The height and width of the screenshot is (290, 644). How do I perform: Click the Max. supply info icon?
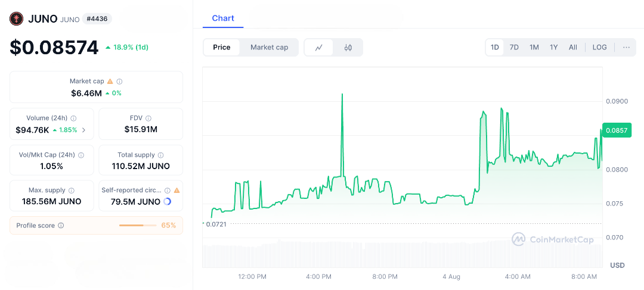pos(72,191)
